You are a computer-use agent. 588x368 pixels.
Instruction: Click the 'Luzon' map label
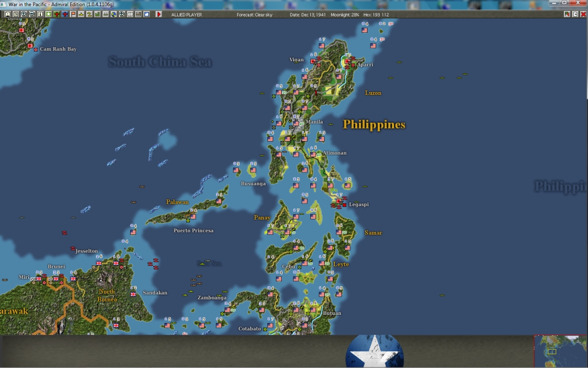click(373, 93)
